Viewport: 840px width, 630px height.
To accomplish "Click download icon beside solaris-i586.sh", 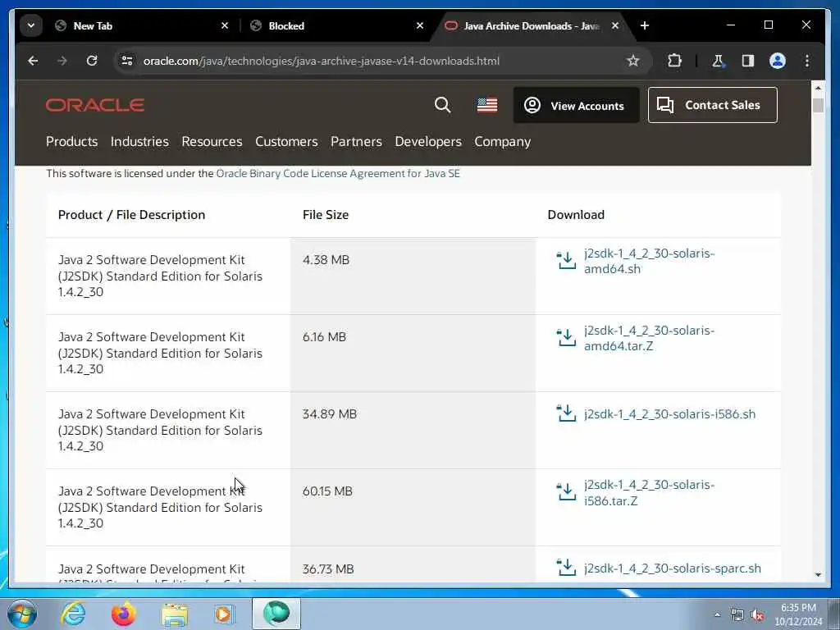I will (566, 413).
